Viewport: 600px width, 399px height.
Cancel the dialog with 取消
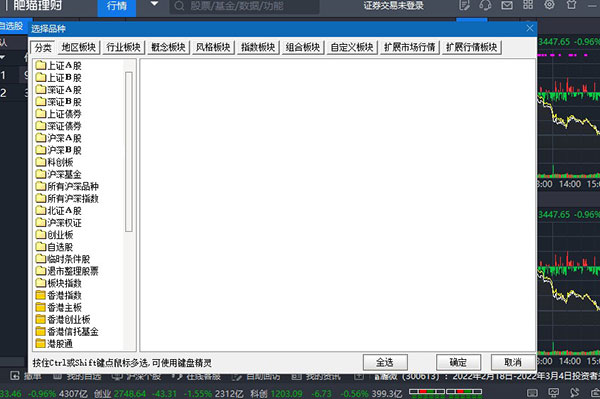513,362
